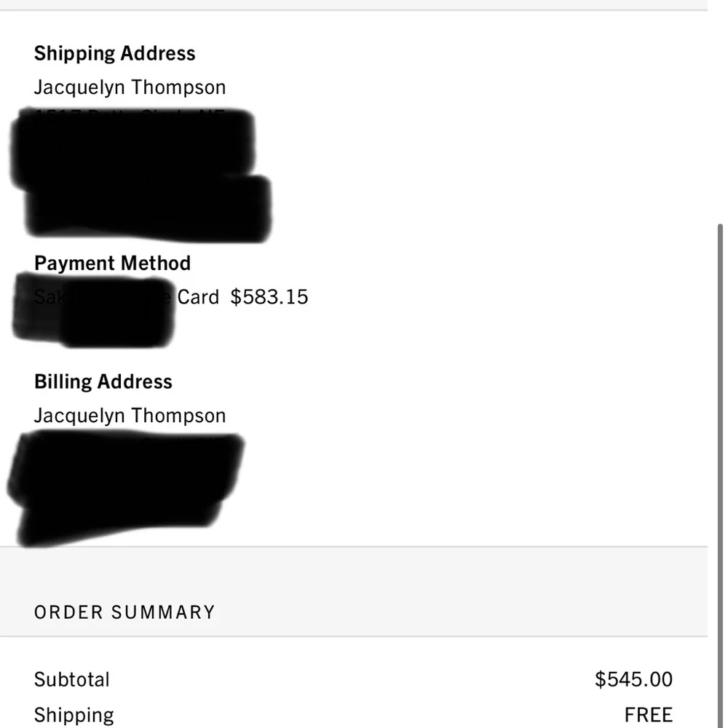Viewport: 728px width, 728px height.
Task: Click the Payment Method heading
Action: point(112,264)
